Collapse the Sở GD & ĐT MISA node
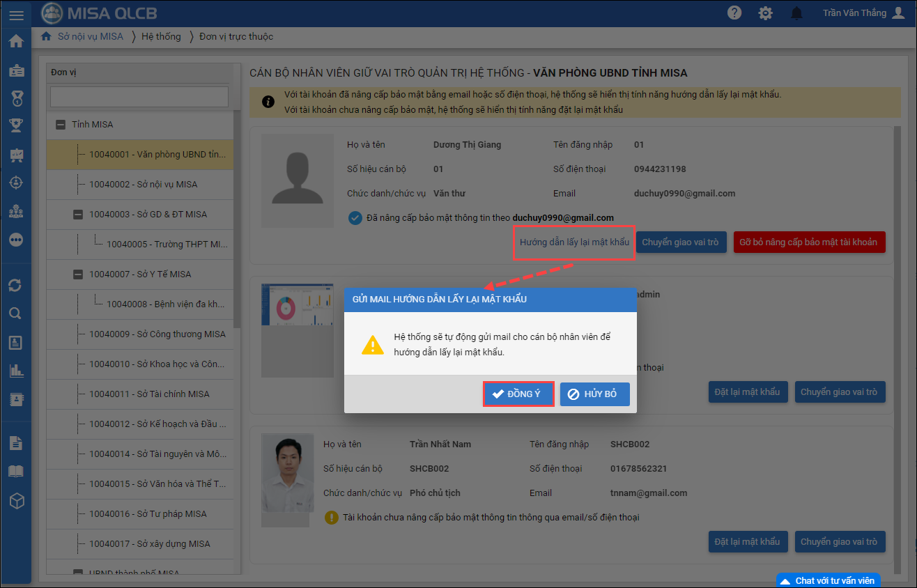The height and width of the screenshot is (588, 917). click(x=78, y=215)
